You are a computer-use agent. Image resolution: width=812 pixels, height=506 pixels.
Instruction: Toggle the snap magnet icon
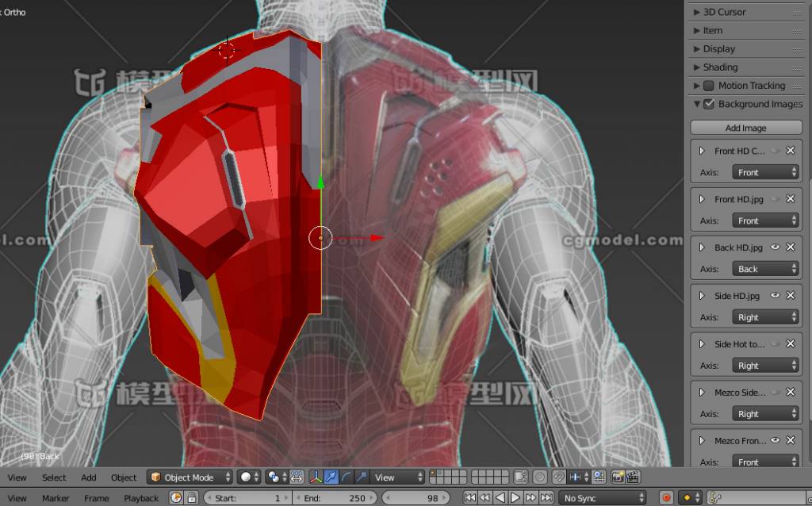(x=559, y=477)
